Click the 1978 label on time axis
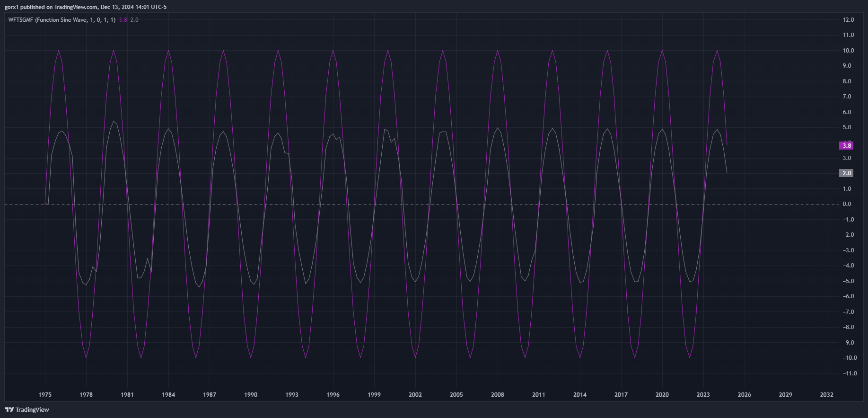 [x=86, y=395]
